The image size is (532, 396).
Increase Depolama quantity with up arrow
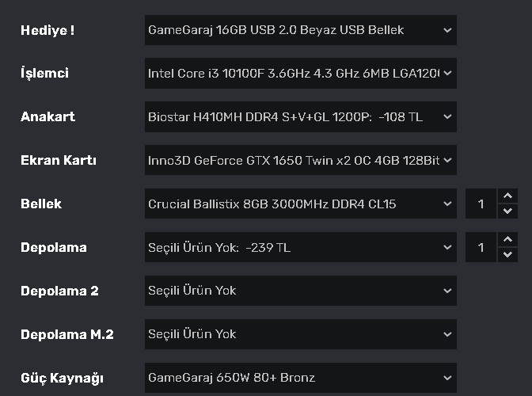tap(507, 240)
